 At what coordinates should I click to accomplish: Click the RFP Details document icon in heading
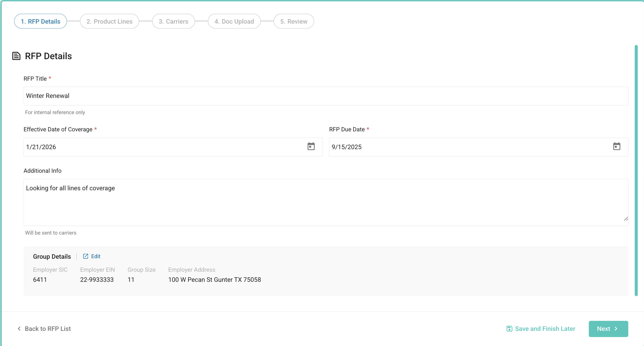click(16, 56)
